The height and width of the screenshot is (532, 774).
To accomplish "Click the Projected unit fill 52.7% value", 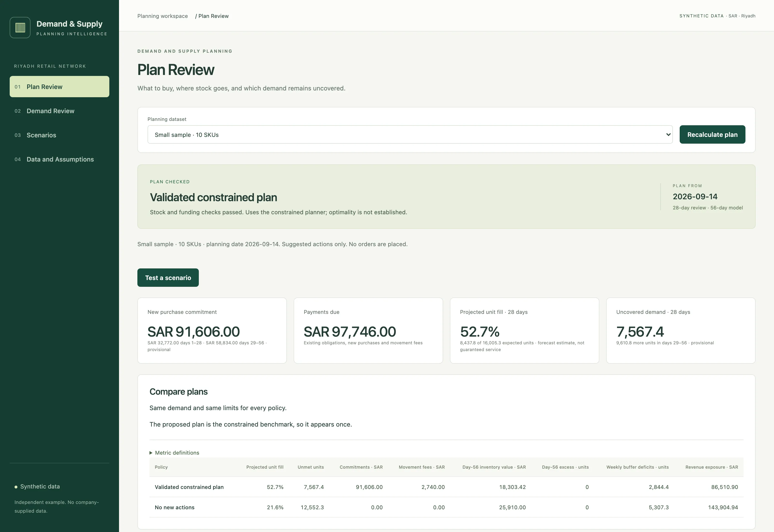I will coord(480,332).
